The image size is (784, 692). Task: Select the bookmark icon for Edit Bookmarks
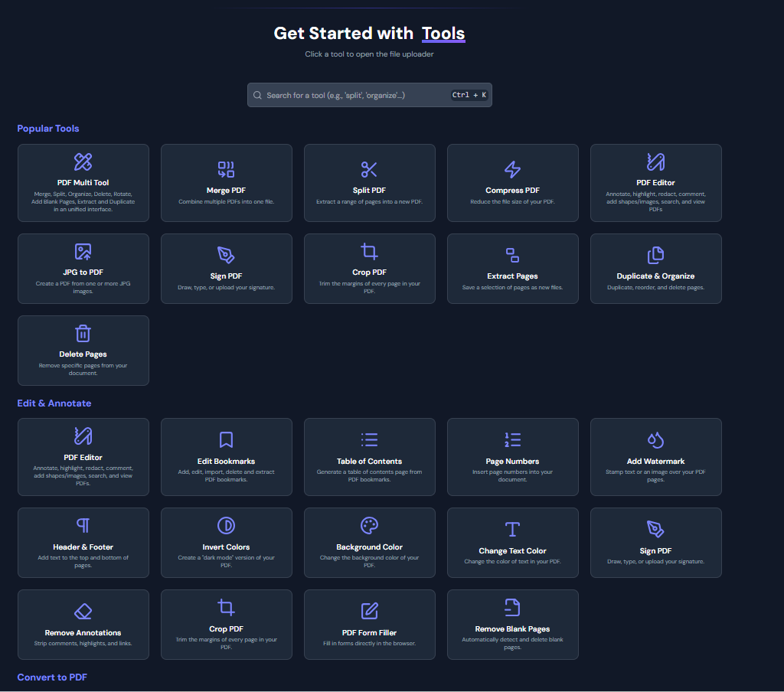[x=226, y=439]
